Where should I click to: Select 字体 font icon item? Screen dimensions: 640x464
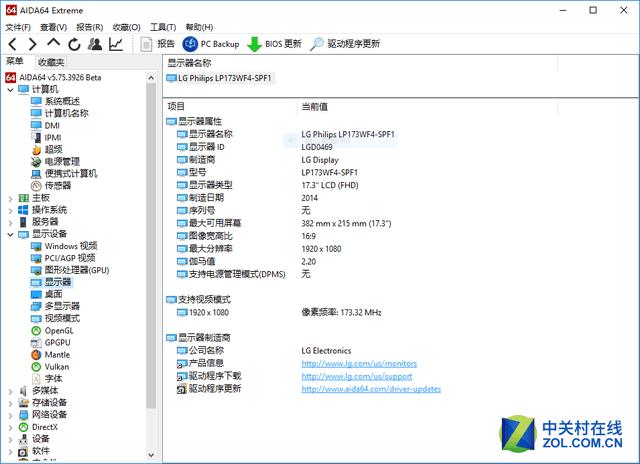click(47, 379)
